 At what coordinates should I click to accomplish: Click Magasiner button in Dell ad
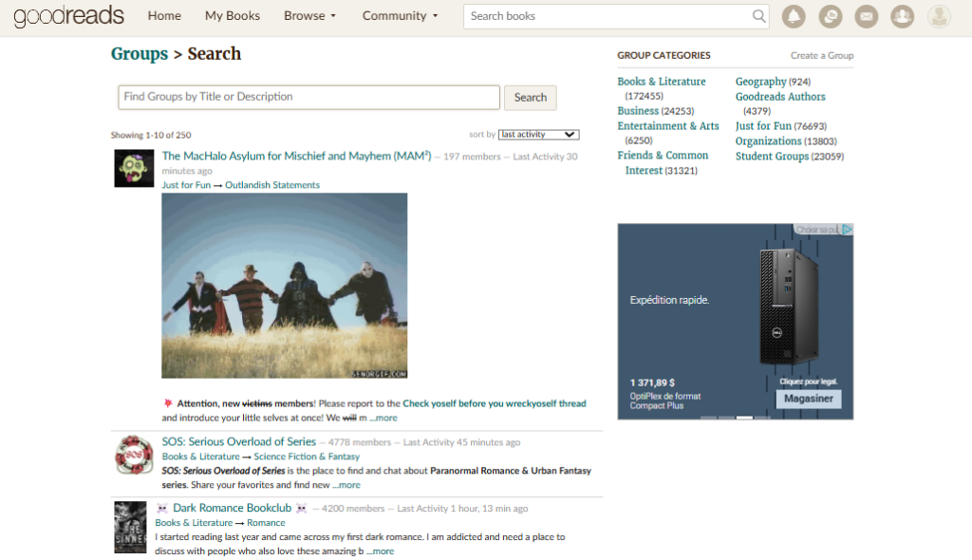point(809,399)
